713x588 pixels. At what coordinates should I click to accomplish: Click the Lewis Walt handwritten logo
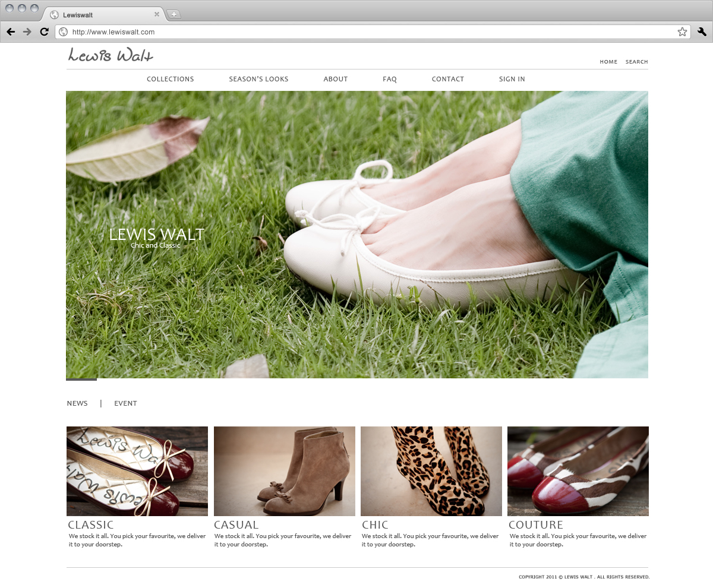111,55
